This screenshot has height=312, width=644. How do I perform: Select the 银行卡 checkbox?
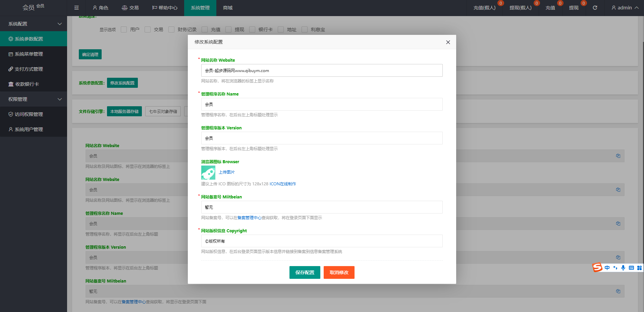[252, 29]
